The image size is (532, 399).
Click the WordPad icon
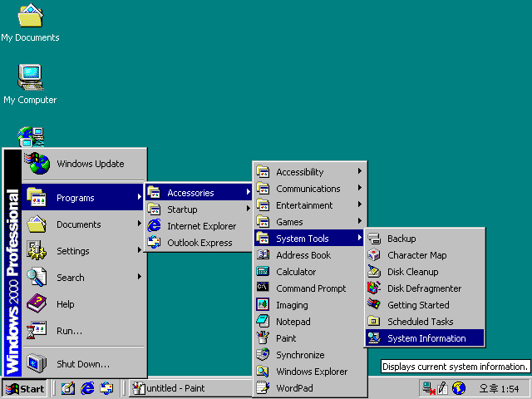[x=263, y=388]
